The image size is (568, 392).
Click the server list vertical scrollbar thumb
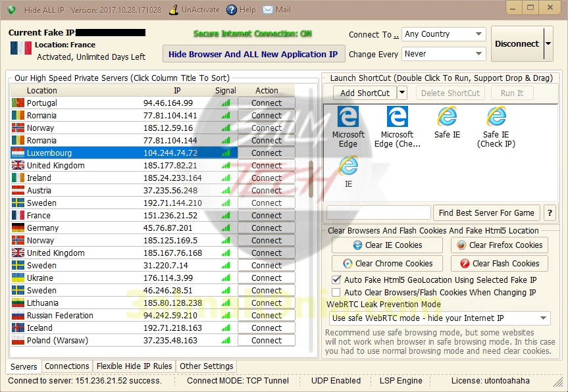311,179
